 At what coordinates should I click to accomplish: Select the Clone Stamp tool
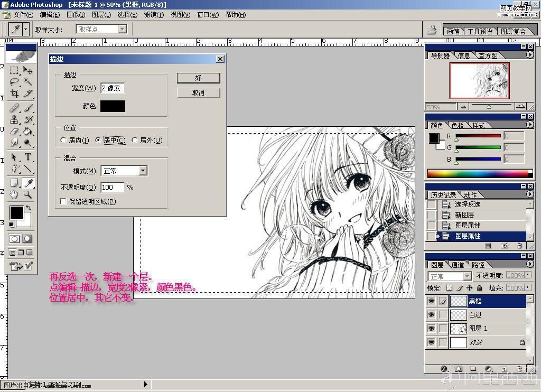click(14, 120)
